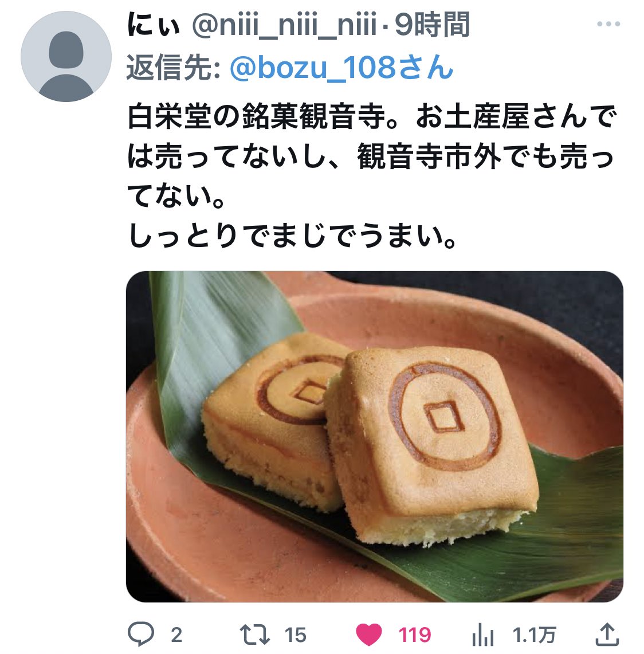
Task: Open the reply speech bubble icon
Action: tap(140, 634)
